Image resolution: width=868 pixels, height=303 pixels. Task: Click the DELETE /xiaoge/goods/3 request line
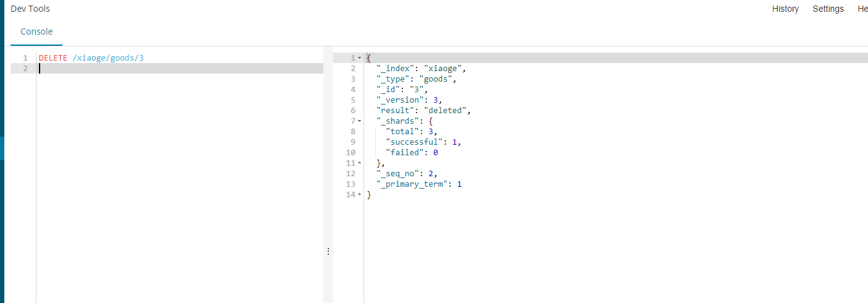91,58
